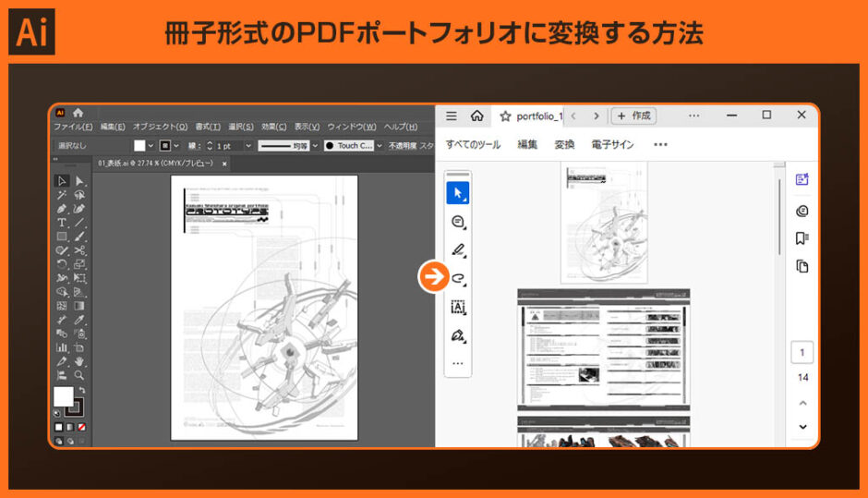This screenshot has height=498, width=868.
Task: Go to the Illustrator home screen icon
Action: click(x=78, y=113)
